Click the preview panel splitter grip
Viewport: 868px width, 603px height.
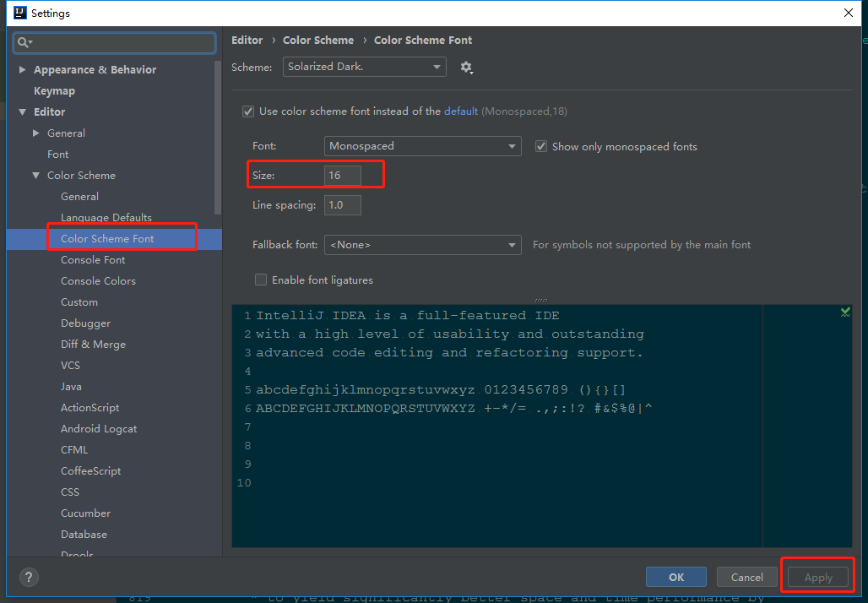[541, 300]
